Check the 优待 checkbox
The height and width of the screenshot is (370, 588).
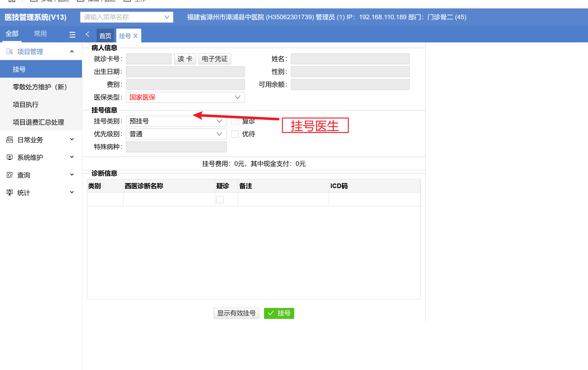coord(235,134)
